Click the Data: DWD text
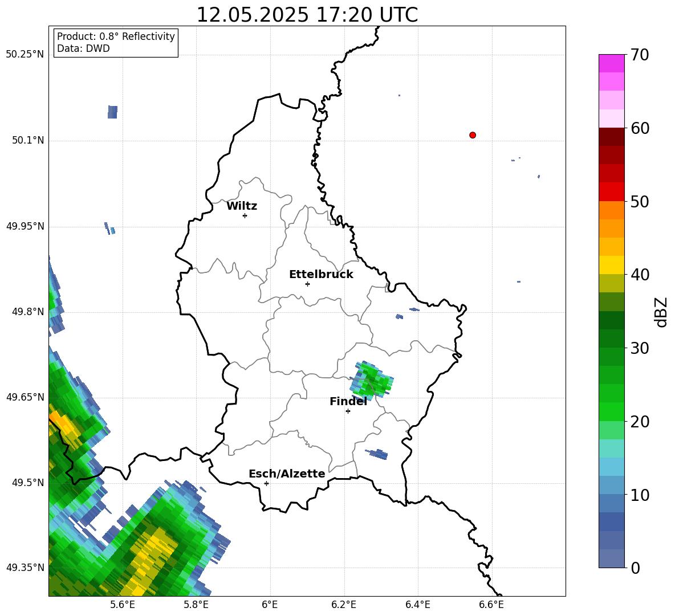 pyautogui.click(x=83, y=48)
